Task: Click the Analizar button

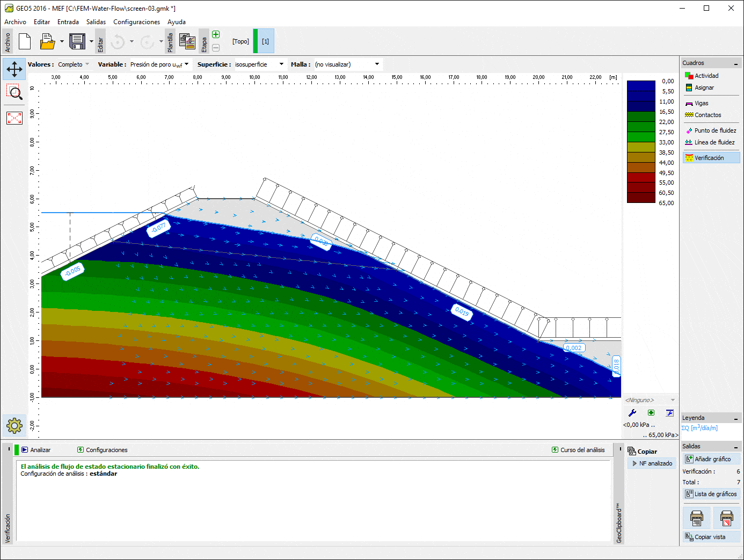Action: point(36,450)
